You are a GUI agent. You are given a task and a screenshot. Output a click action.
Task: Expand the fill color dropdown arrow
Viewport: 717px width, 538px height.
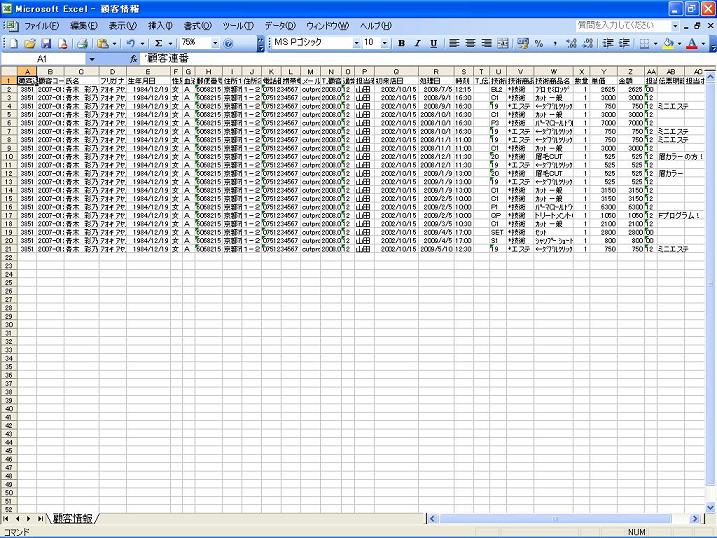pyautogui.click(x=679, y=44)
